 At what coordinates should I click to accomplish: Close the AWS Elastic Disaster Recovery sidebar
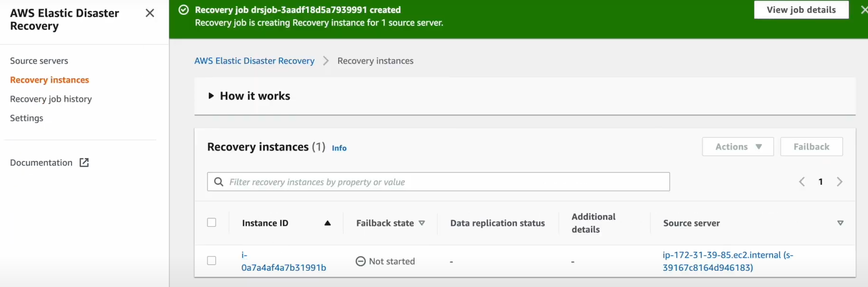coord(150,13)
